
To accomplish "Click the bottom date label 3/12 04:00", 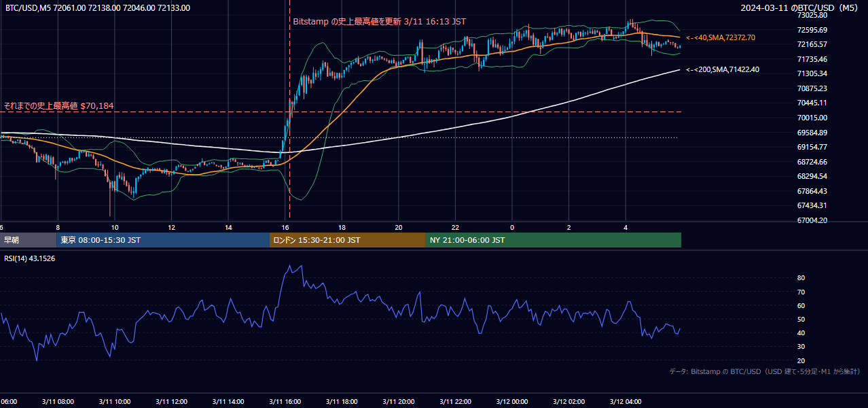I will pos(627,401).
